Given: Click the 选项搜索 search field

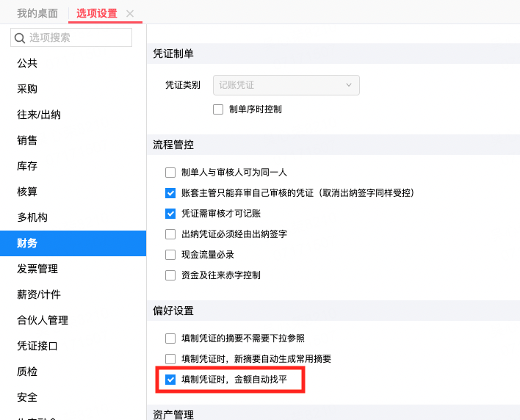Looking at the screenshot, I should [77, 37].
